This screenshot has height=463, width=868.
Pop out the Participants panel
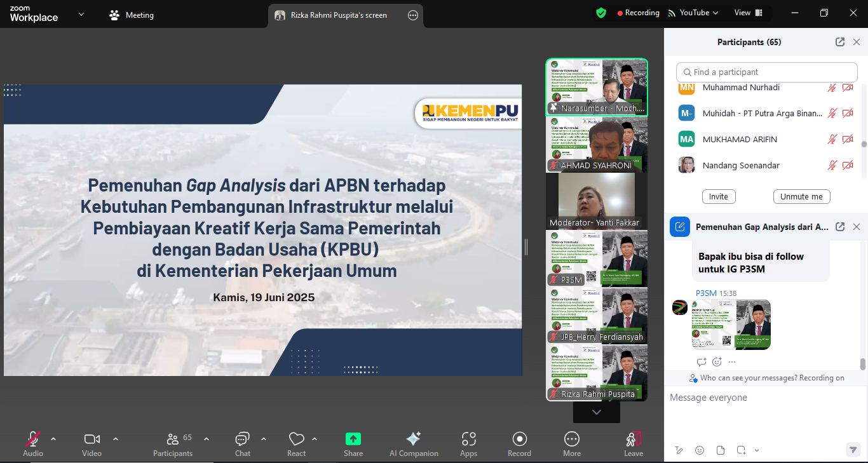pos(840,42)
